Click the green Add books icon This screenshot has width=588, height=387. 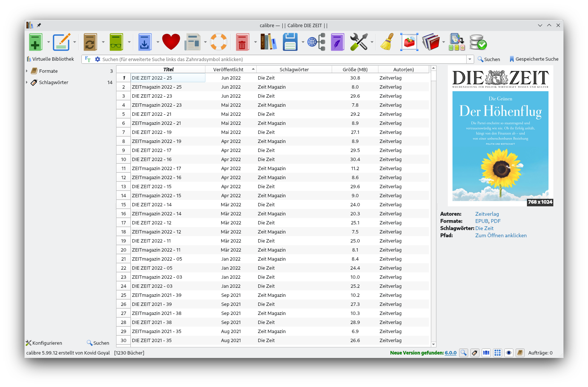35,42
